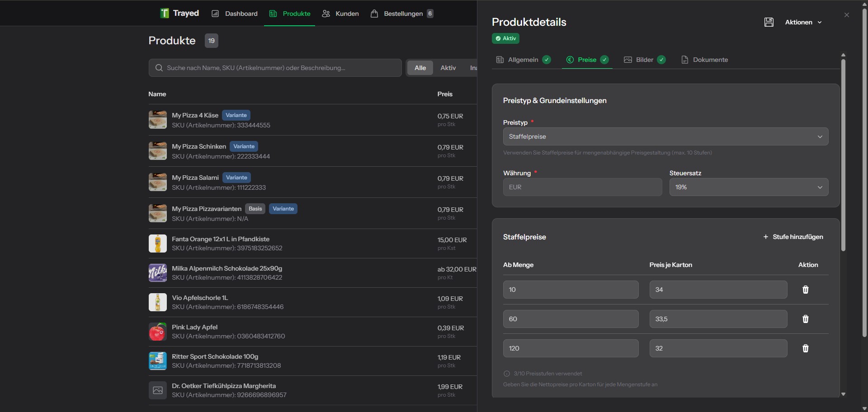
Task: Click the Fanta Orange product thumbnail
Action: [157, 243]
